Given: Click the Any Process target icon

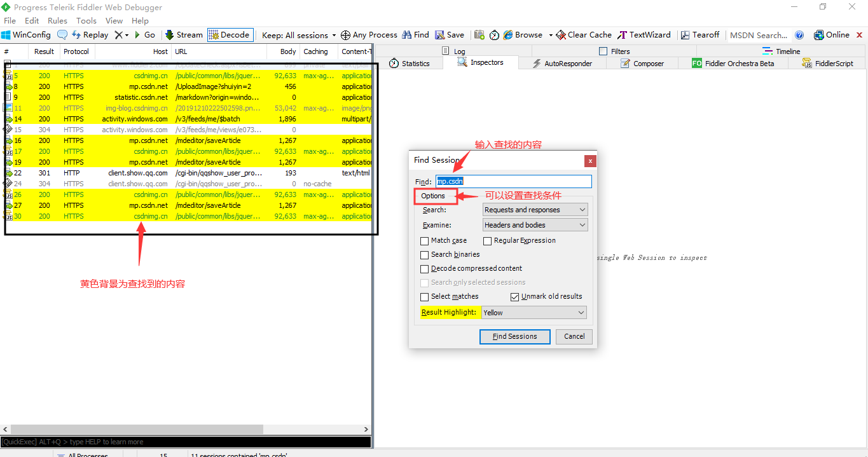Looking at the screenshot, I should [x=345, y=35].
